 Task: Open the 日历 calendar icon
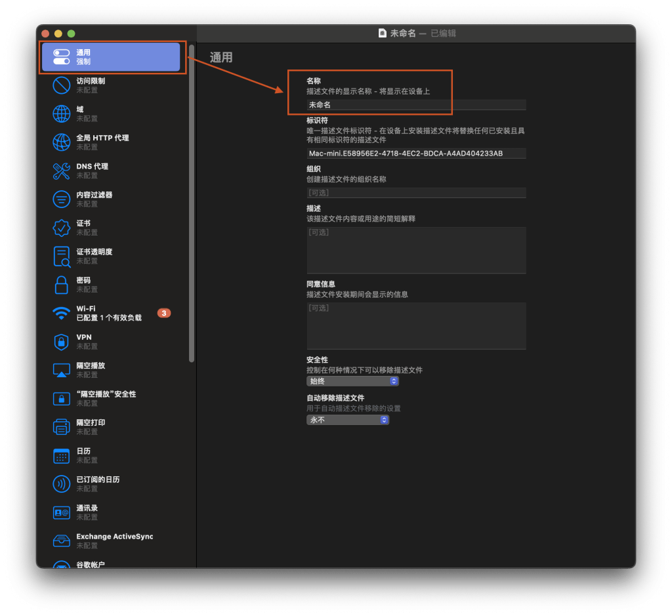click(x=61, y=456)
